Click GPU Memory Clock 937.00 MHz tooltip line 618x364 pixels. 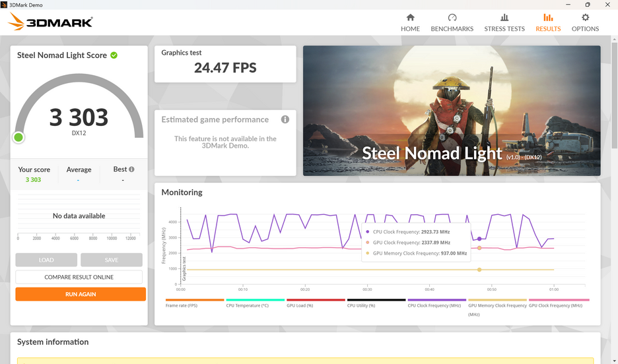click(x=416, y=253)
